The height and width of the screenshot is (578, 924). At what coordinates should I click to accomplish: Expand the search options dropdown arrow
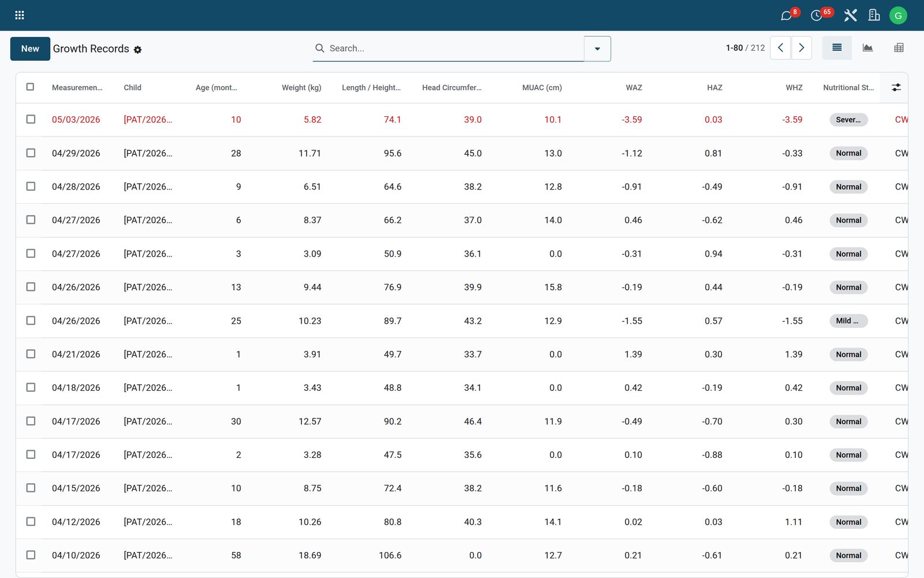tap(597, 49)
